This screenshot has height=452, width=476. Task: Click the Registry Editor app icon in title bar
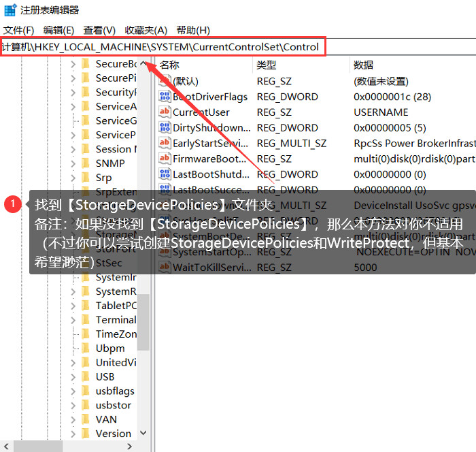[x=10, y=10]
